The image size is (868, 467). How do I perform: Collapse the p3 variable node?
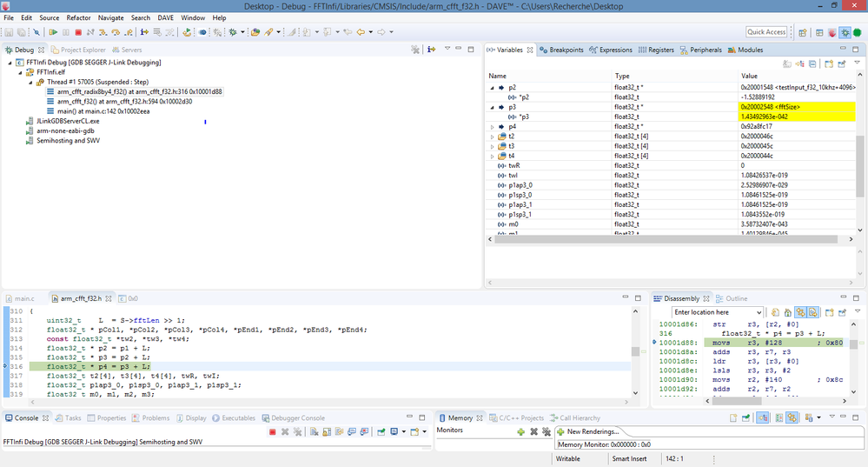(x=492, y=107)
